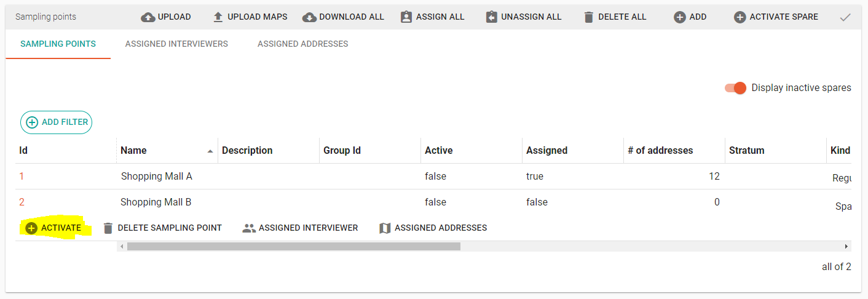Click Delete Sampling Point button
Viewport: 868px width, 299px height.
click(x=162, y=228)
